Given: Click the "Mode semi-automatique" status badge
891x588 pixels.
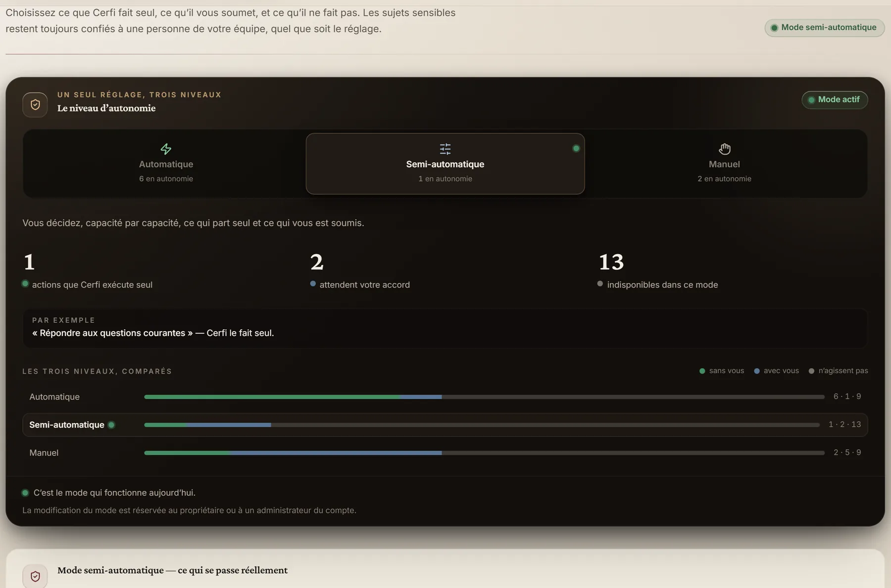Looking at the screenshot, I should click(x=824, y=28).
